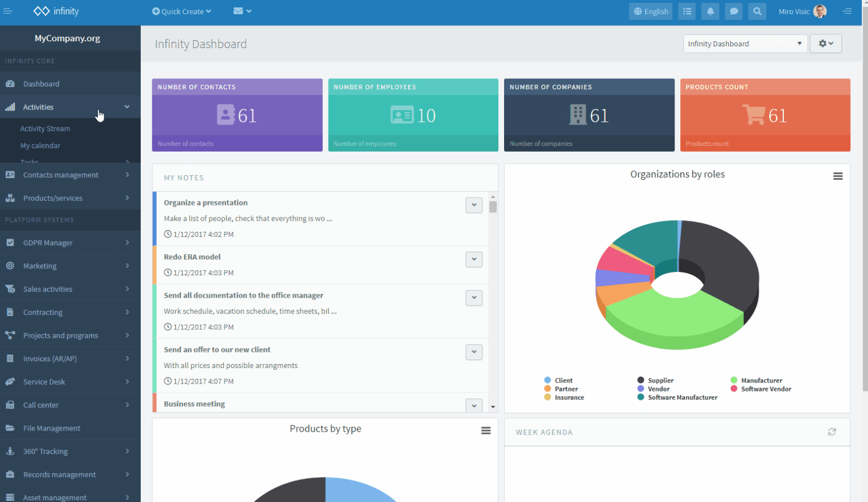The image size is (868, 502).
Task: Expand the Quick Create dropdown
Action: (181, 11)
